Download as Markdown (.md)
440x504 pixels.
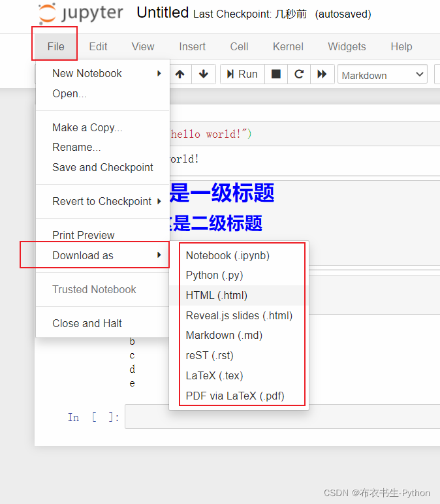coord(239,336)
